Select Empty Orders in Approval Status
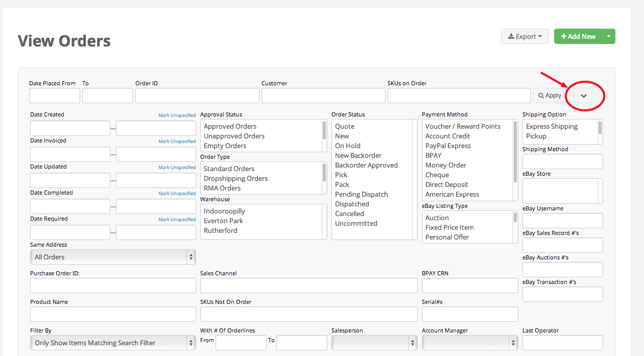The width and height of the screenshot is (644, 356). tap(225, 146)
